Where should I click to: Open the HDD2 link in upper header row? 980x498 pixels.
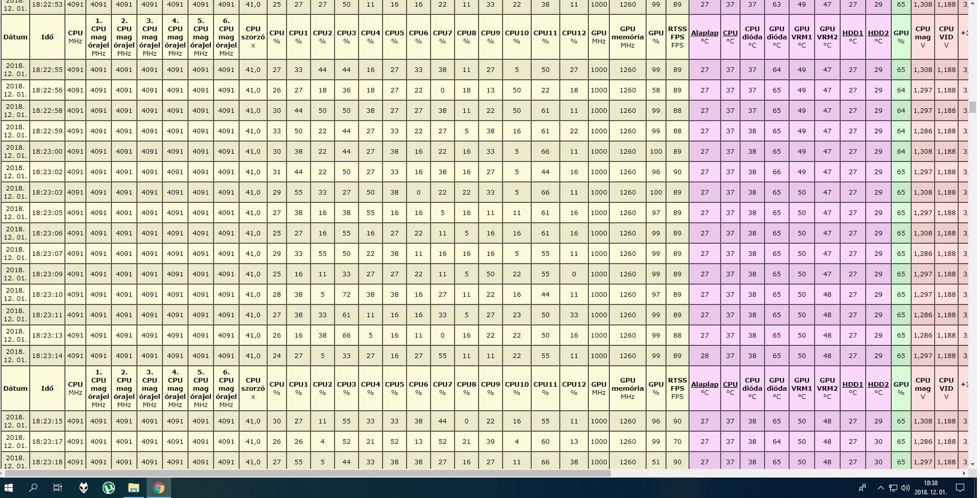coord(878,33)
